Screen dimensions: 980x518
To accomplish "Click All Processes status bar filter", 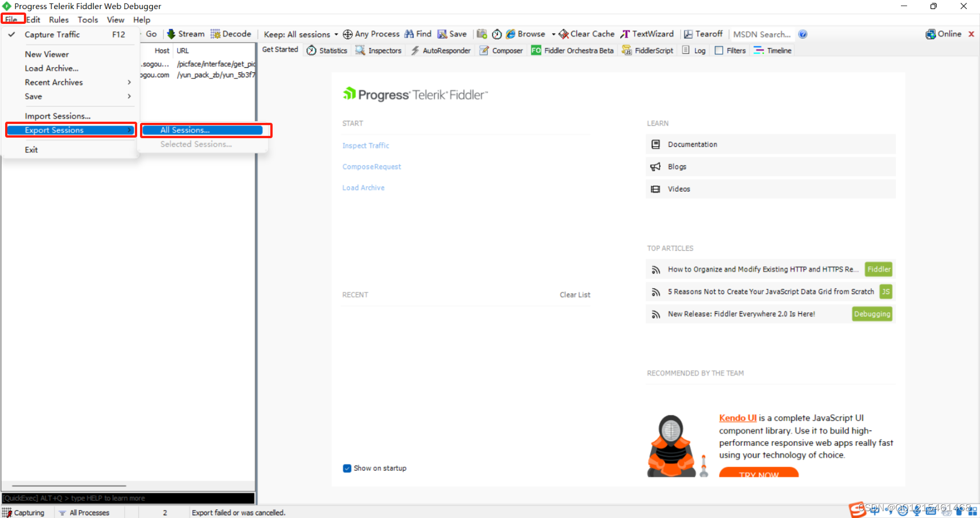I will pos(84,512).
